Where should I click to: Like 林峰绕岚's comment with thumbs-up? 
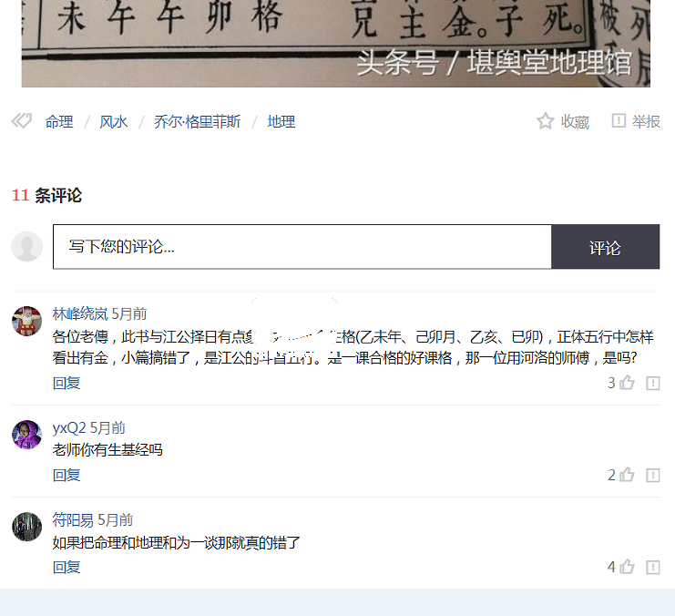click(628, 382)
